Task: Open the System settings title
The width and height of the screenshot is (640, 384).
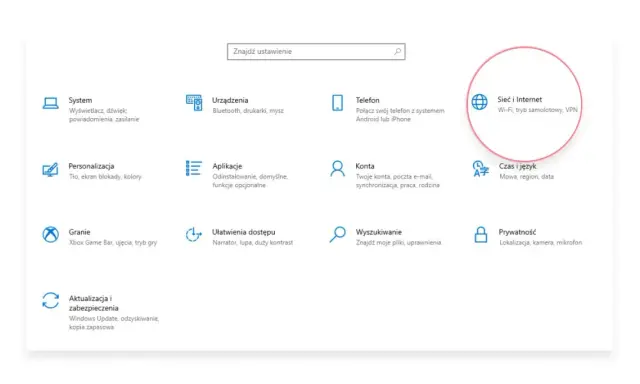Action: [x=80, y=100]
